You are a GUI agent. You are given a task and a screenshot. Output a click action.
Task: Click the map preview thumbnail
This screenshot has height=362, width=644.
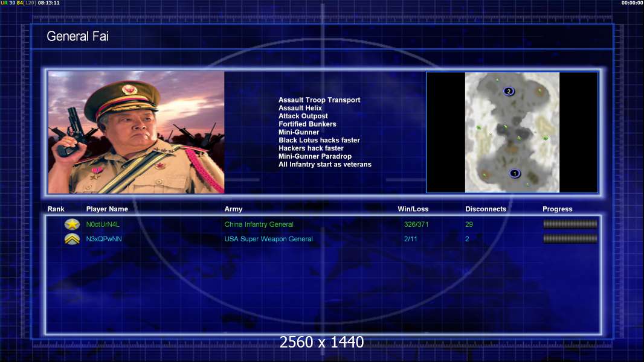coord(512,132)
